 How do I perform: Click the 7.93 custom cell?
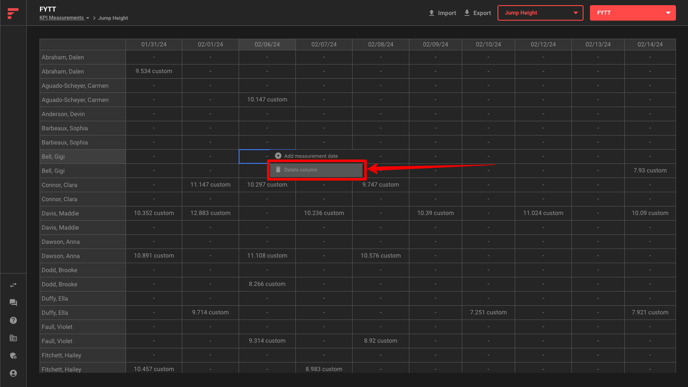[x=650, y=170]
